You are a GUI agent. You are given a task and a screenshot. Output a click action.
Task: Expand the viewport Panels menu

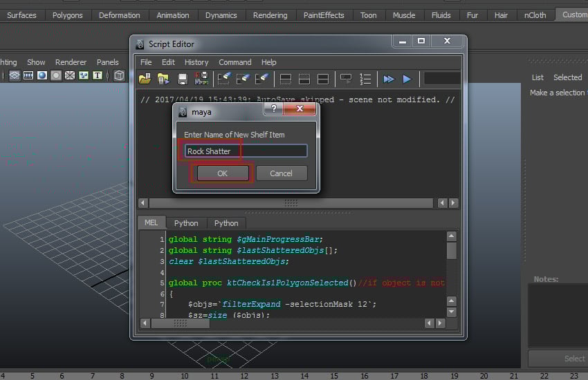coord(107,62)
